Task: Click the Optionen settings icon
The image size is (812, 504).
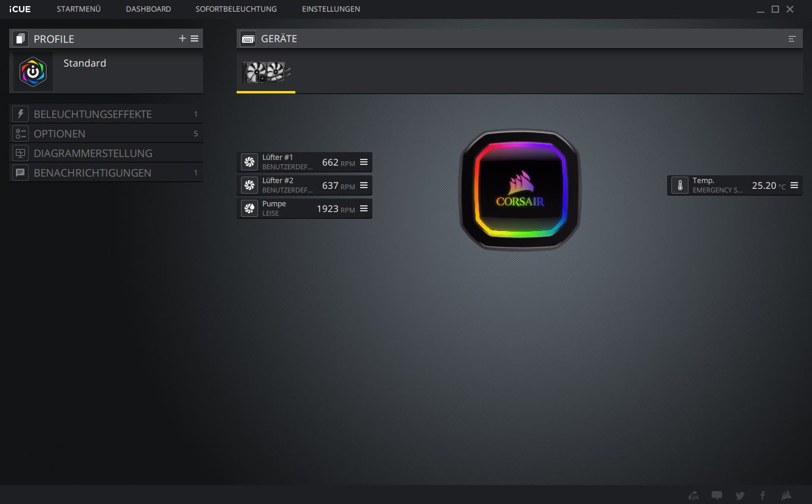Action: [20, 134]
